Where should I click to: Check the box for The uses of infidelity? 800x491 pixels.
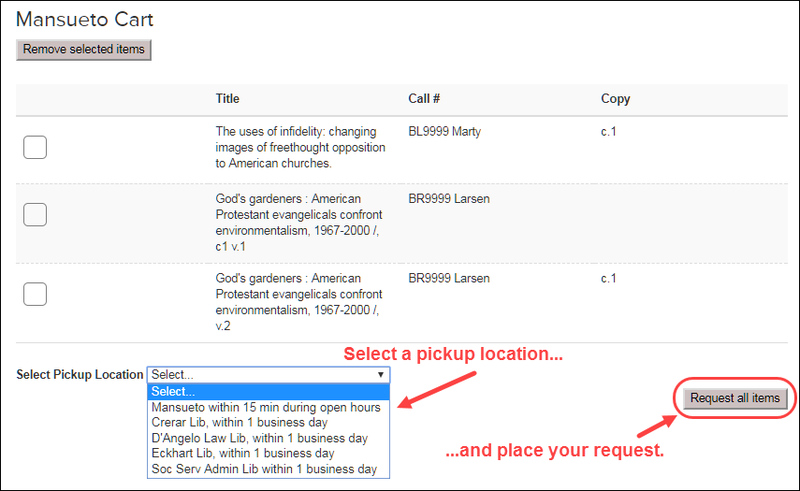pyautogui.click(x=35, y=147)
